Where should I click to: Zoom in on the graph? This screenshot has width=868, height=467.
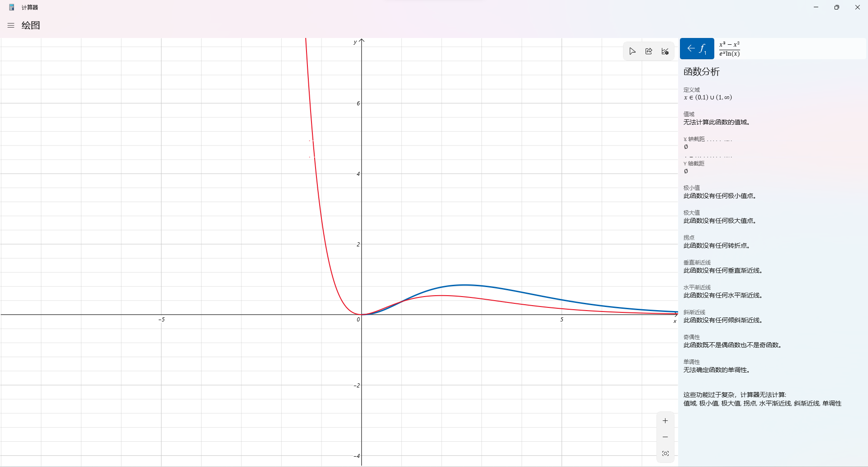665,420
